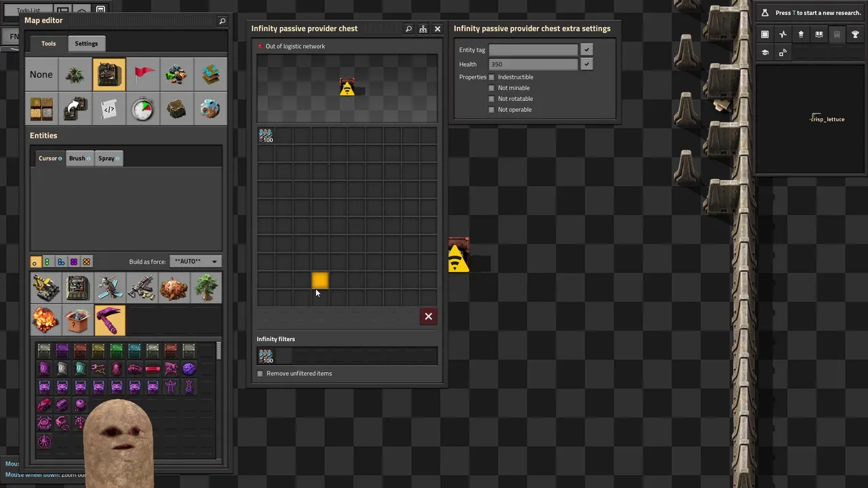The height and width of the screenshot is (488, 868).
Task: Select the red flag forces tool
Action: tap(142, 75)
